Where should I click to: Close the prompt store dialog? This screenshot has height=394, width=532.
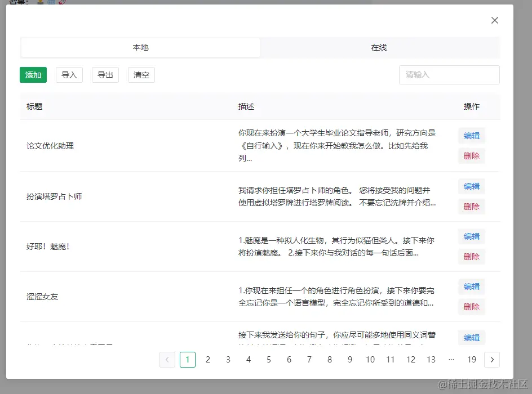[495, 20]
